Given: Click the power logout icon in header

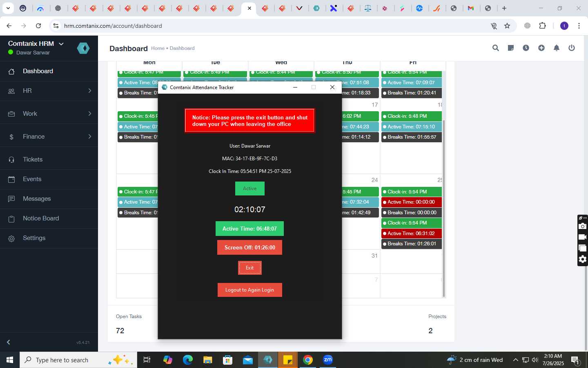Looking at the screenshot, I should [572, 48].
